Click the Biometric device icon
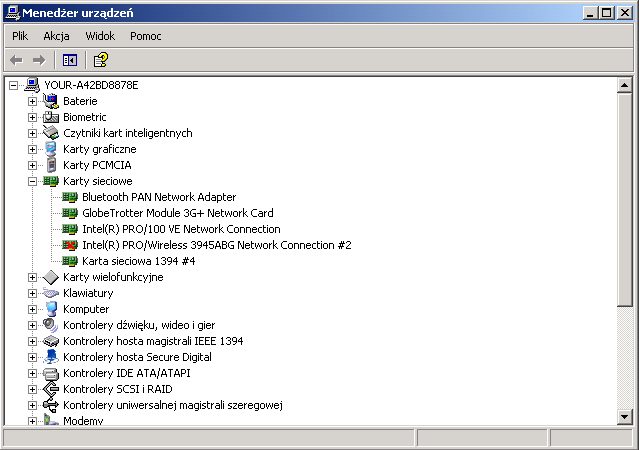The width and height of the screenshot is (639, 450). pos(51,117)
